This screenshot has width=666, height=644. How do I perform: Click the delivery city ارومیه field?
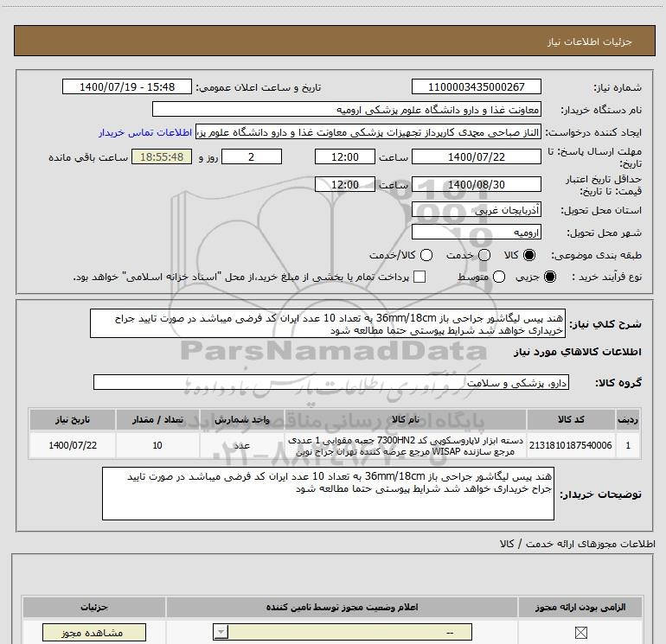[x=476, y=232]
